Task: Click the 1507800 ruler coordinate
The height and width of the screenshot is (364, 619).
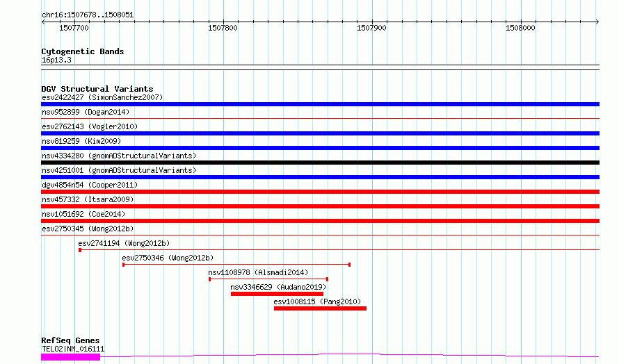Action: [x=223, y=28]
